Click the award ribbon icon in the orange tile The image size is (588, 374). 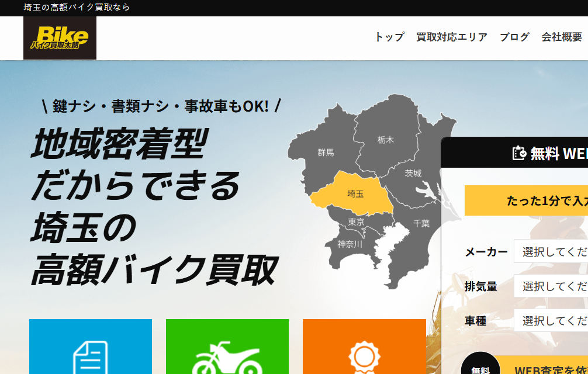click(364, 356)
